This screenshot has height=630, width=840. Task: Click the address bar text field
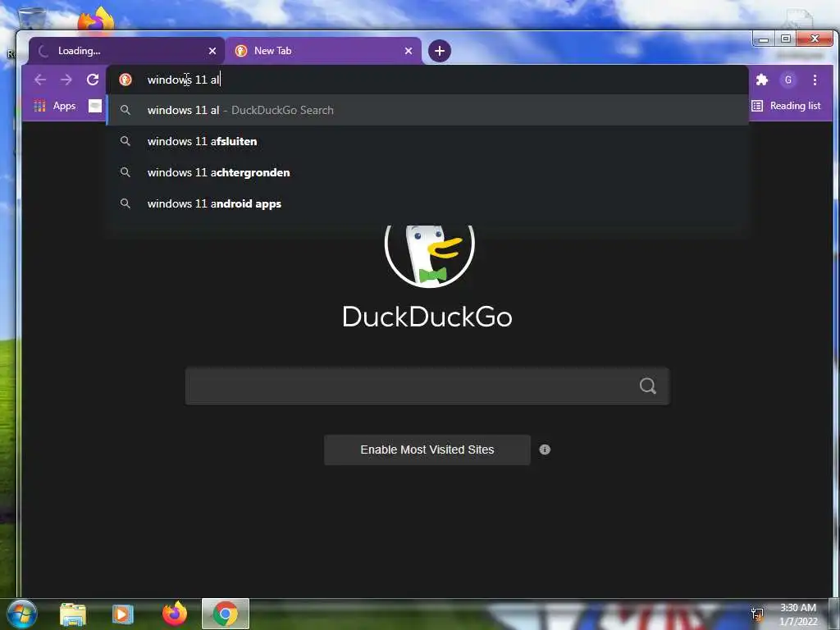pyautogui.click(x=427, y=80)
